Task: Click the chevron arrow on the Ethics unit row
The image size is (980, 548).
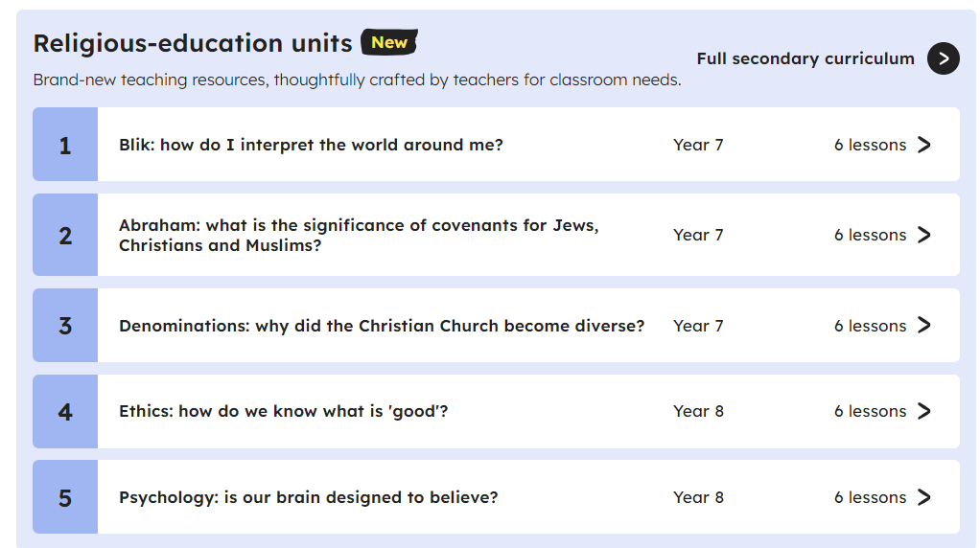Action: pyautogui.click(x=923, y=411)
